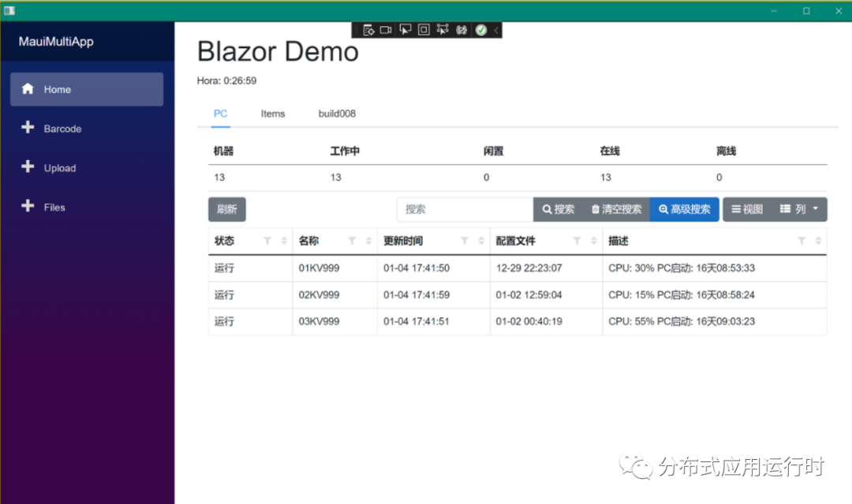This screenshot has height=504, width=852.
Task: Sort by the 描述 column arrows
Action: 818,241
